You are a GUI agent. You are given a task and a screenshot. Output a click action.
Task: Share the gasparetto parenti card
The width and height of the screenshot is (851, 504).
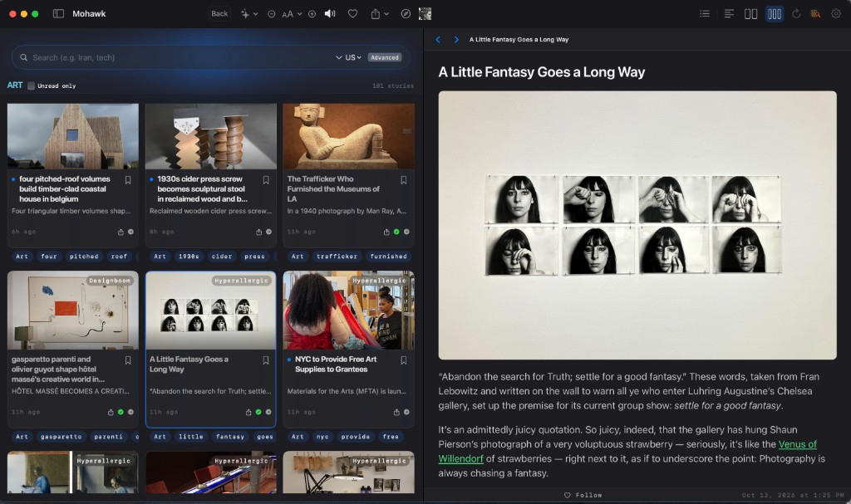pos(111,412)
